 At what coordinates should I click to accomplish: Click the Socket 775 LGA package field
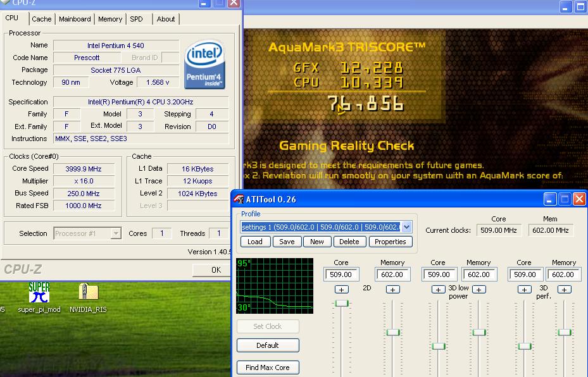tap(116, 70)
